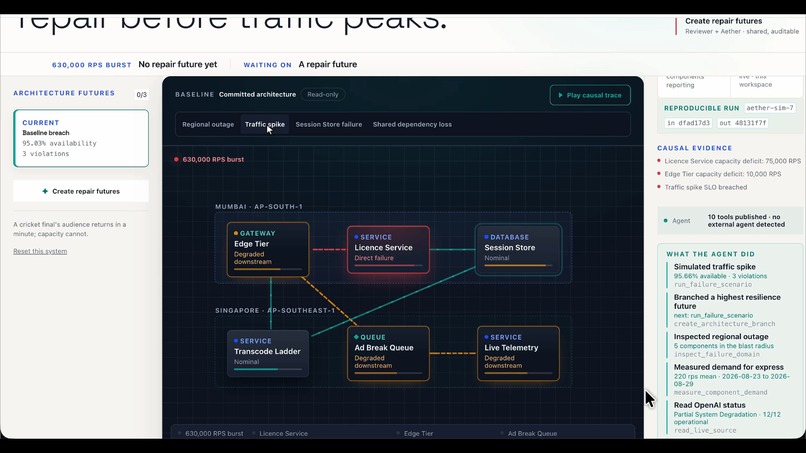Select the Ad Break Queue node
Viewport: 806px width, 453px height.
[x=388, y=354]
